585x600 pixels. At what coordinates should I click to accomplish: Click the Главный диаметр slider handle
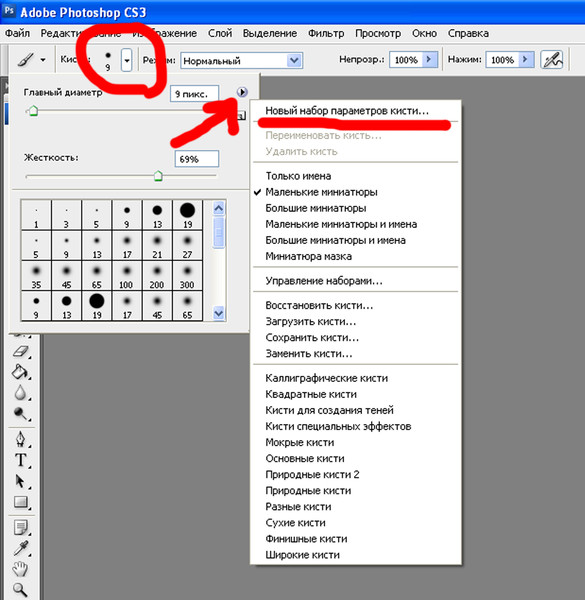(x=33, y=111)
